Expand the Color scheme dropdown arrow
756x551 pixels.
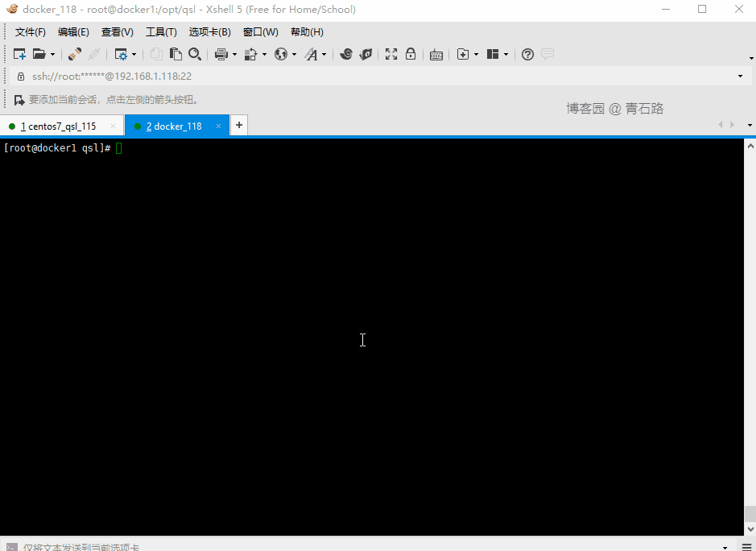[264, 55]
